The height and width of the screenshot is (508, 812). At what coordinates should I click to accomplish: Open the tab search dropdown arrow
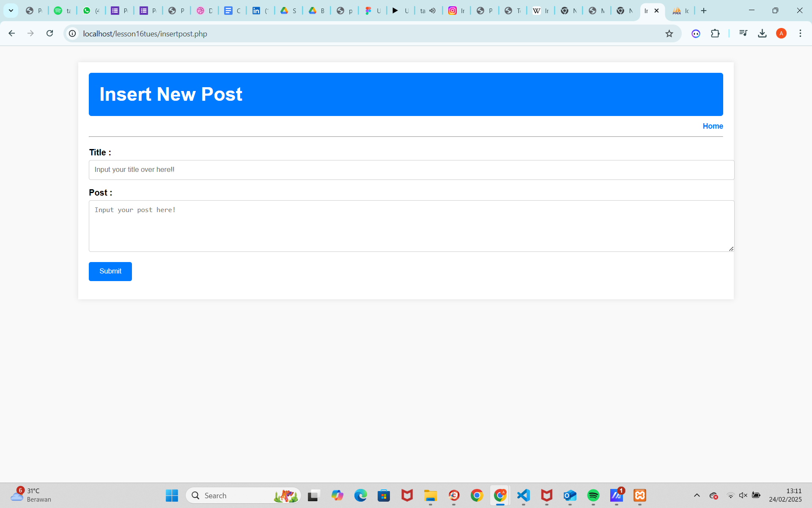(11, 11)
